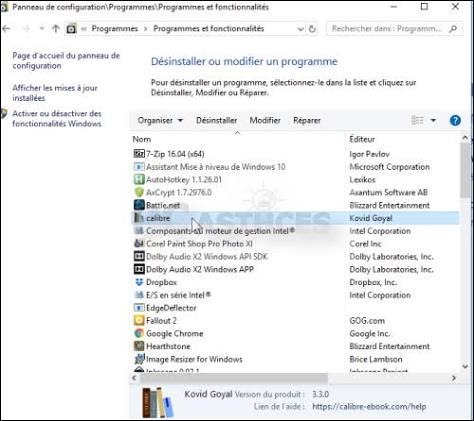
Task: Click the refresh icon in address bar
Action: coord(312,29)
